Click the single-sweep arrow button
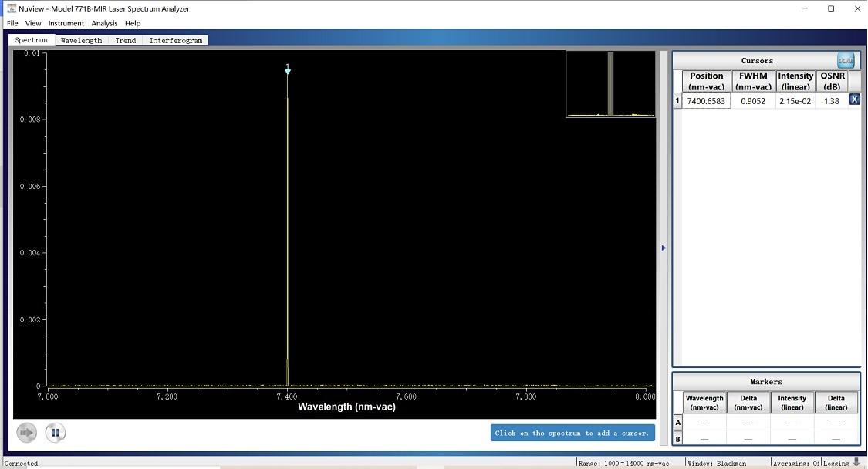 pyautogui.click(x=27, y=433)
